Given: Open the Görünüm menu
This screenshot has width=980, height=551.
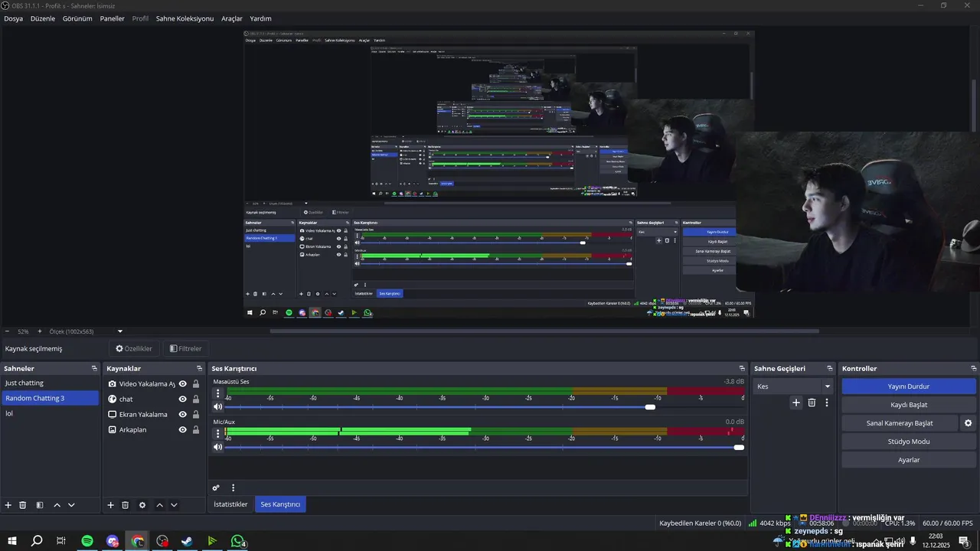Looking at the screenshot, I should (77, 18).
